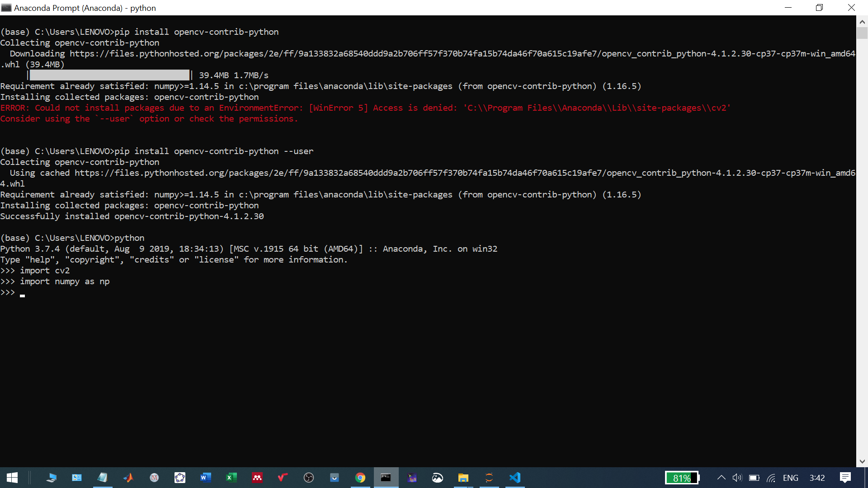This screenshot has height=488, width=868.
Task: Expand hidden icons in the system tray
Action: (722, 478)
